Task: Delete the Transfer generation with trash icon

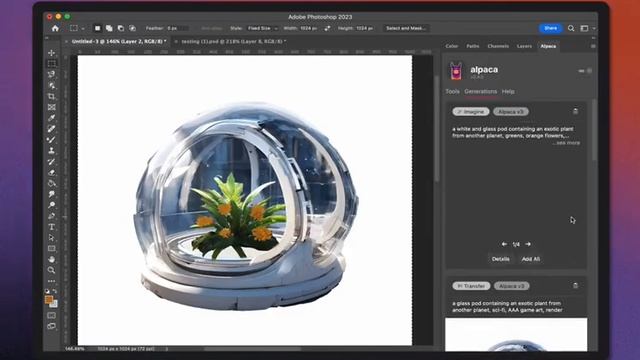Action: pyautogui.click(x=576, y=286)
